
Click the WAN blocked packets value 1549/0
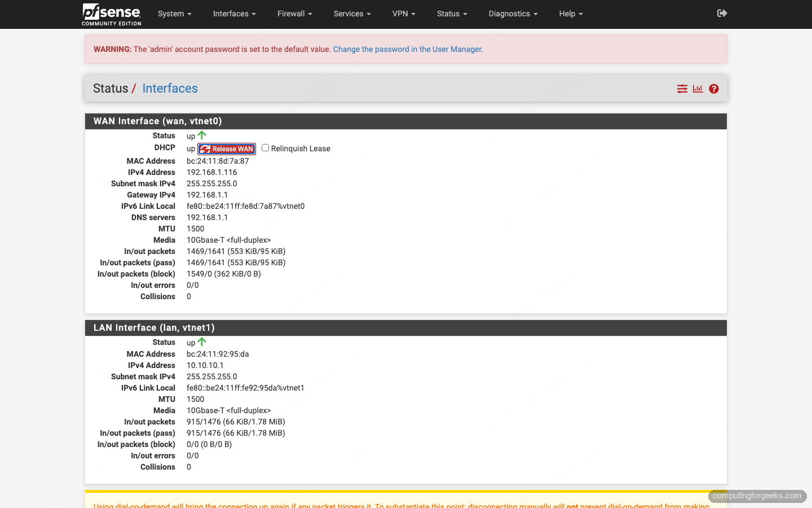pyautogui.click(x=224, y=274)
